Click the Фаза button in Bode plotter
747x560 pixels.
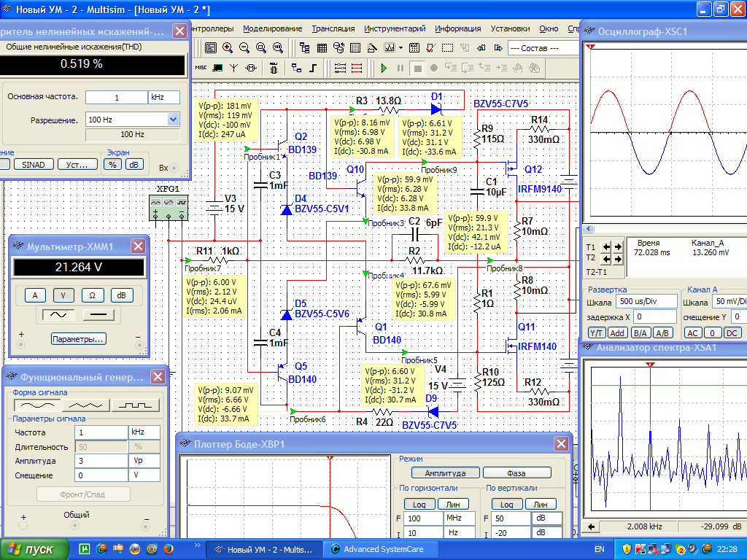[x=517, y=472]
